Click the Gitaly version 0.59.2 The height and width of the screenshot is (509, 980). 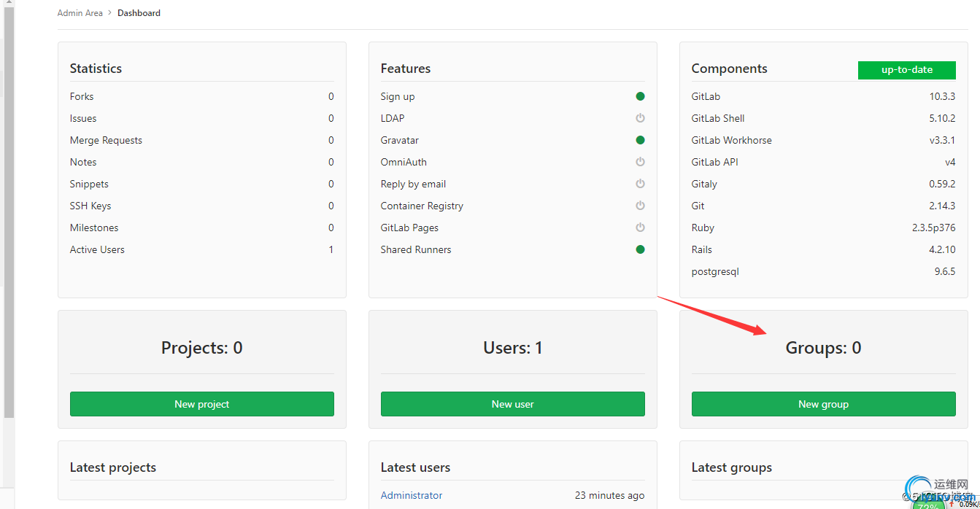click(x=942, y=184)
